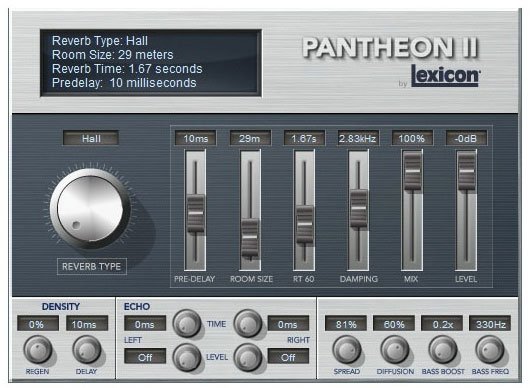Click the Damping slider handle
The image size is (532, 388).
point(358,208)
